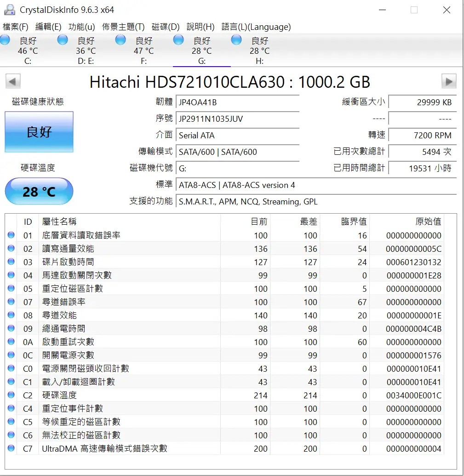Screen dimensions: 464x476
Task: Click the status orb for drive G:
Action: pos(178,40)
